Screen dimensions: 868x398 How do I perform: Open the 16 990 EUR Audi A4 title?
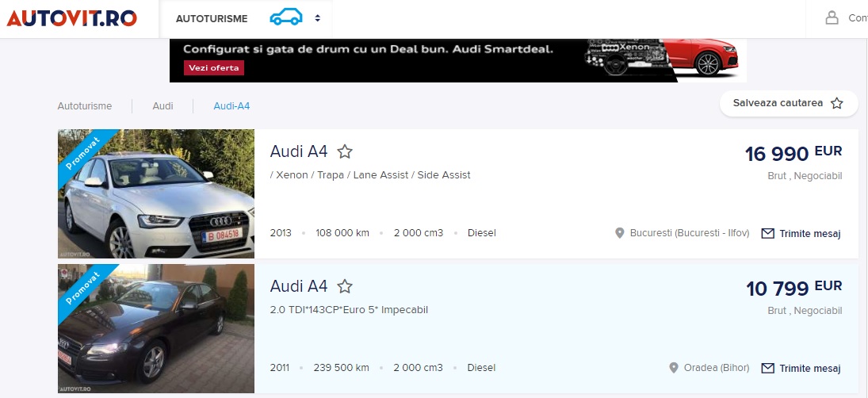click(x=299, y=151)
